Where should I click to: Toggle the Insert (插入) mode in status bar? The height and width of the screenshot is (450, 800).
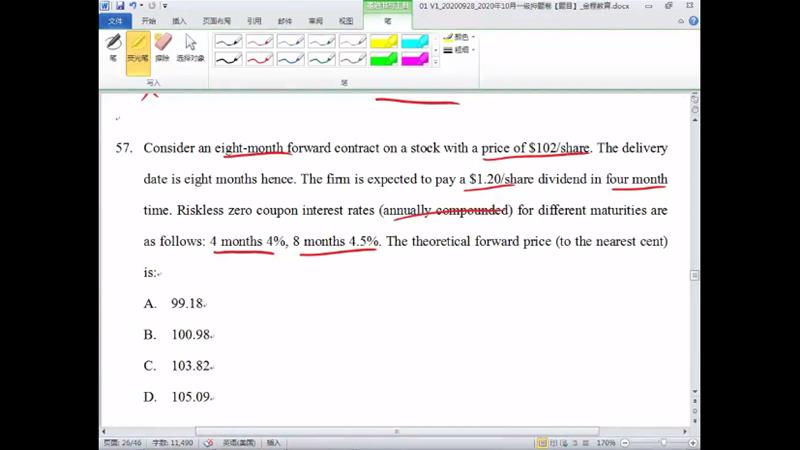pyautogui.click(x=274, y=442)
